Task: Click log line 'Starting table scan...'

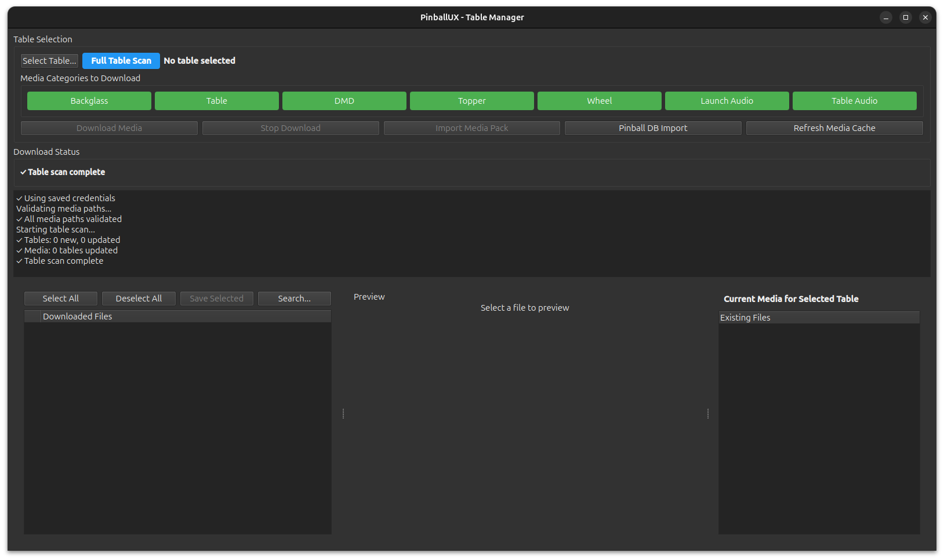Action: 56,230
